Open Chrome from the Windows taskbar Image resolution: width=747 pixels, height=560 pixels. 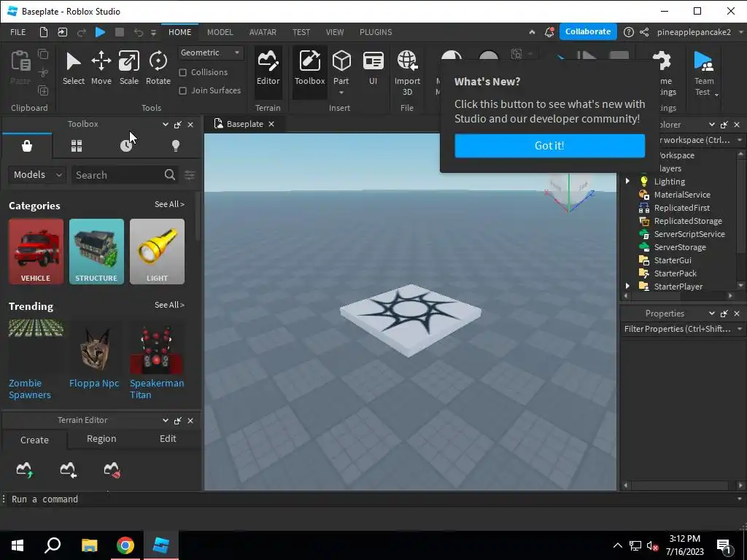tap(125, 545)
